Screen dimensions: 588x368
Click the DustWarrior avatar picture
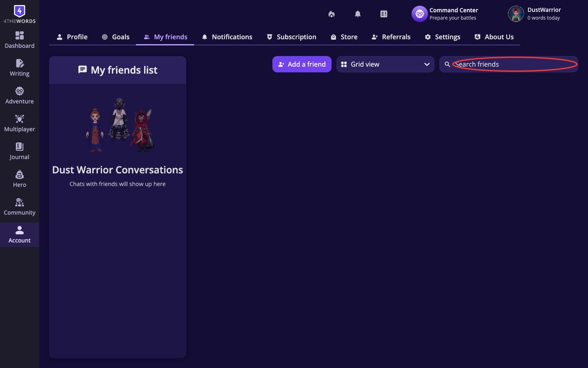coord(516,13)
